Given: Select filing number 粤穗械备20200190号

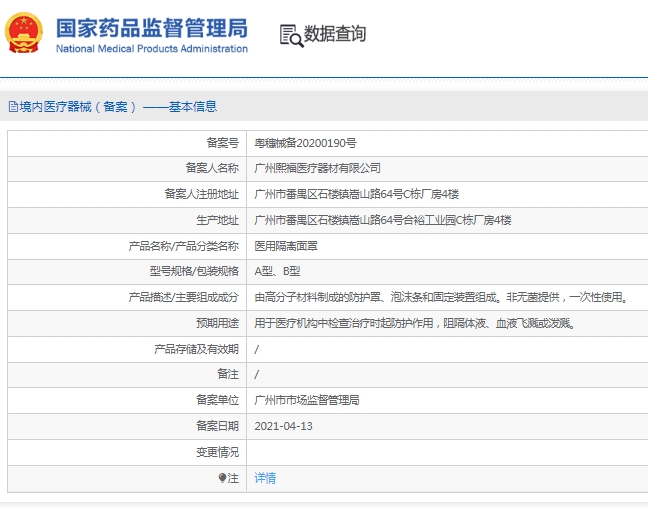Looking at the screenshot, I should (x=305, y=143).
